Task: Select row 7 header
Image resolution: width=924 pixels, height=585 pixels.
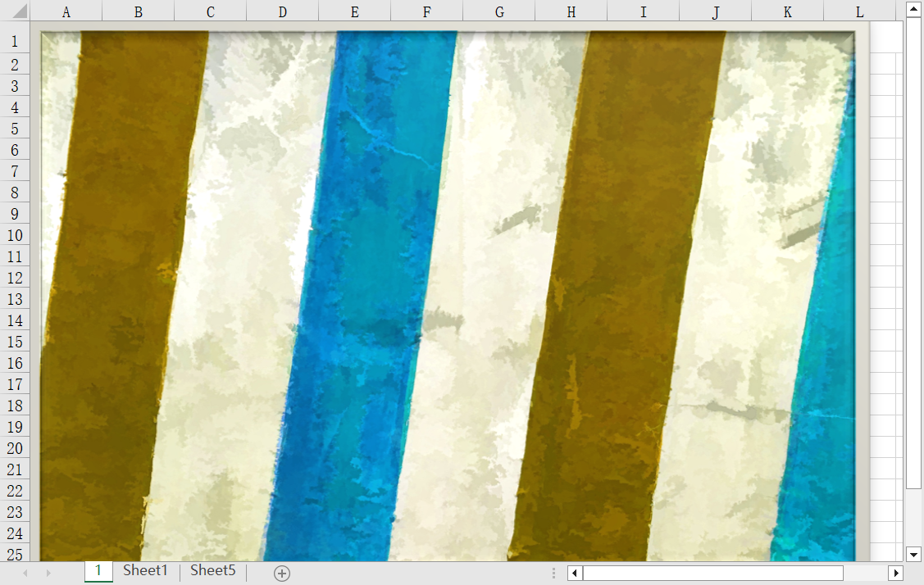Action: tap(15, 171)
